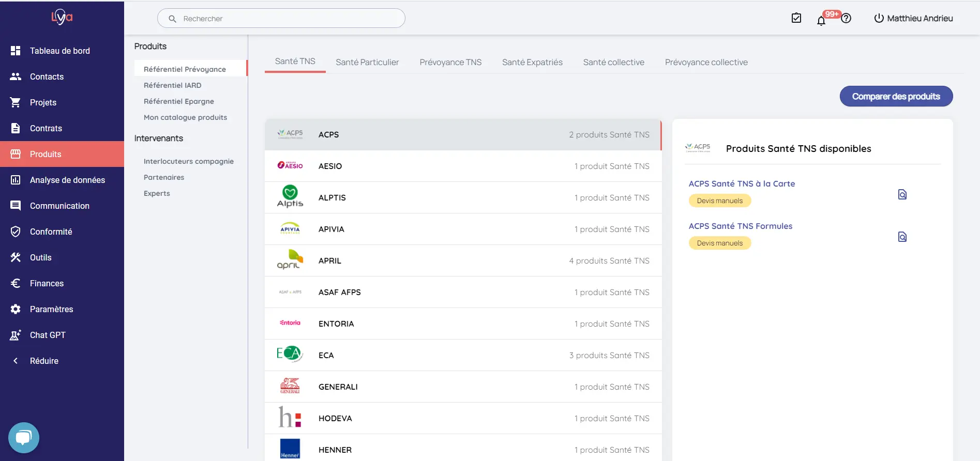Click the Contrats document icon
The height and width of the screenshot is (461, 980).
tap(16, 128)
